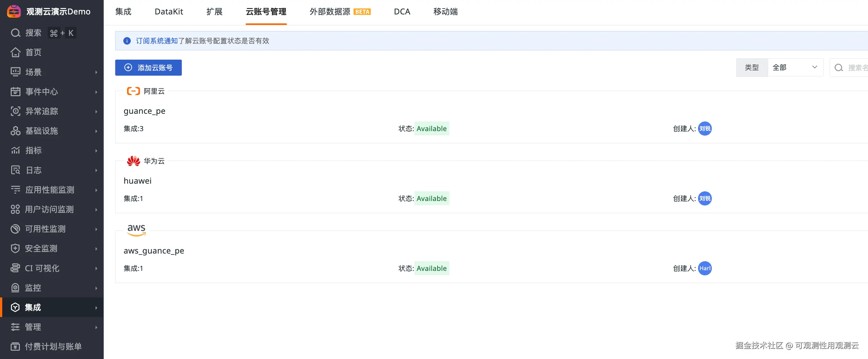868x359 pixels.
Task: Click the home icon in the sidebar
Action: pos(15,52)
